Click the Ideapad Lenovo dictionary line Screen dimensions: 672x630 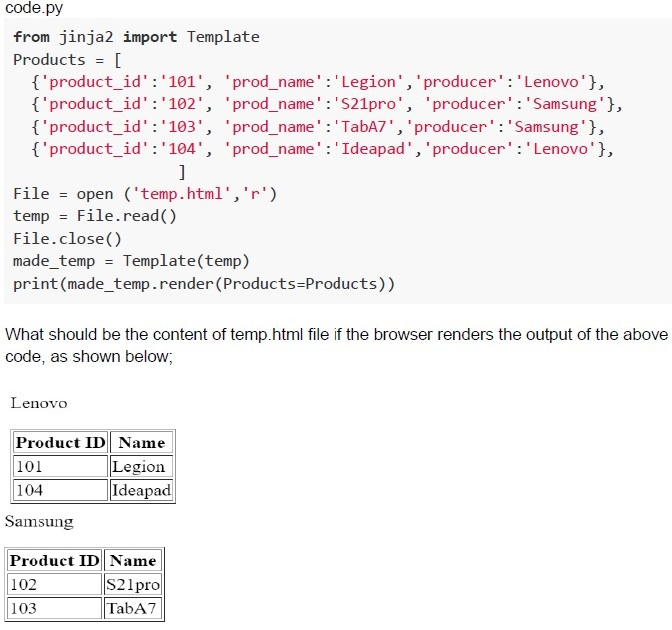click(323, 149)
